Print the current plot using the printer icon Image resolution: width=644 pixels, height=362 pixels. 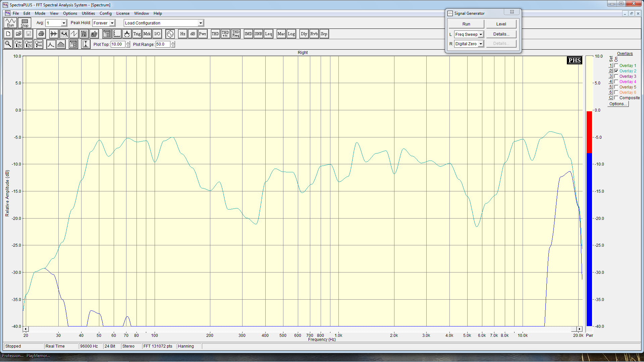coord(41,34)
